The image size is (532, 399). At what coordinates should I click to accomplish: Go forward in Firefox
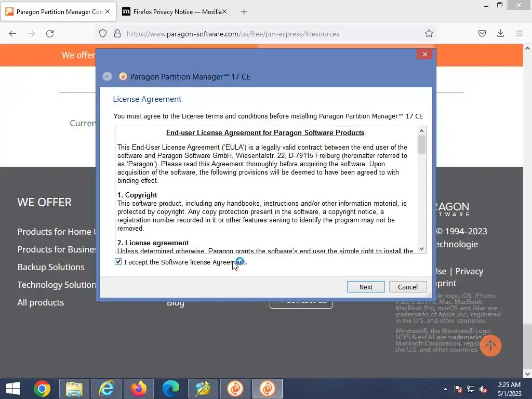click(x=31, y=34)
